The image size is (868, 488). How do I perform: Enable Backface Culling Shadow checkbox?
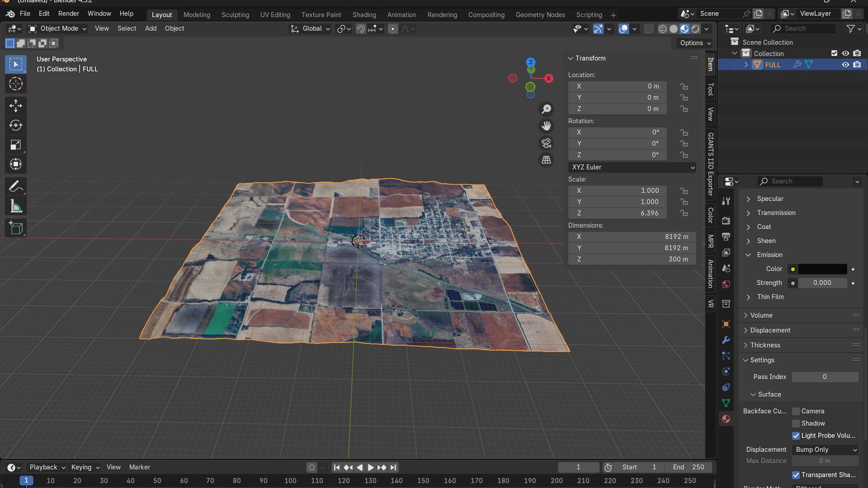click(x=796, y=423)
